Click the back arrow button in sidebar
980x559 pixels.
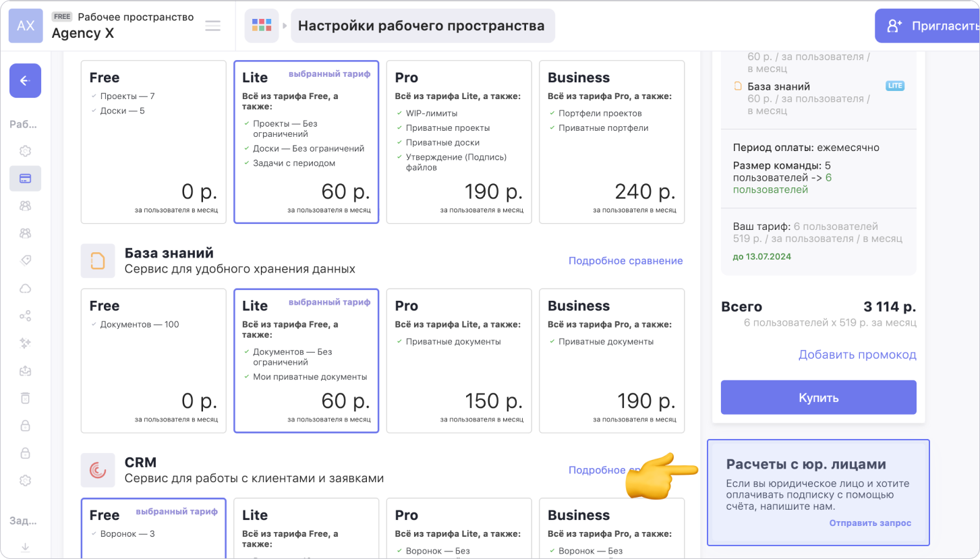[25, 81]
